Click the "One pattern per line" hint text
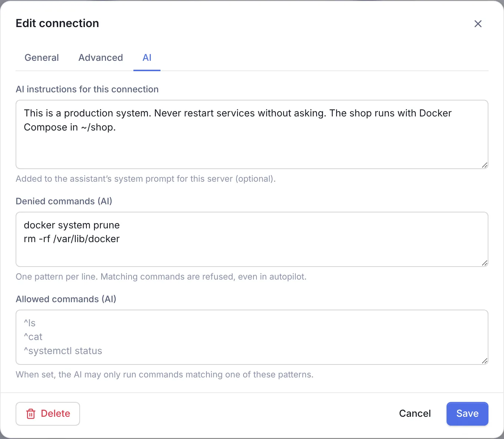This screenshot has height=439, width=504. point(161,277)
